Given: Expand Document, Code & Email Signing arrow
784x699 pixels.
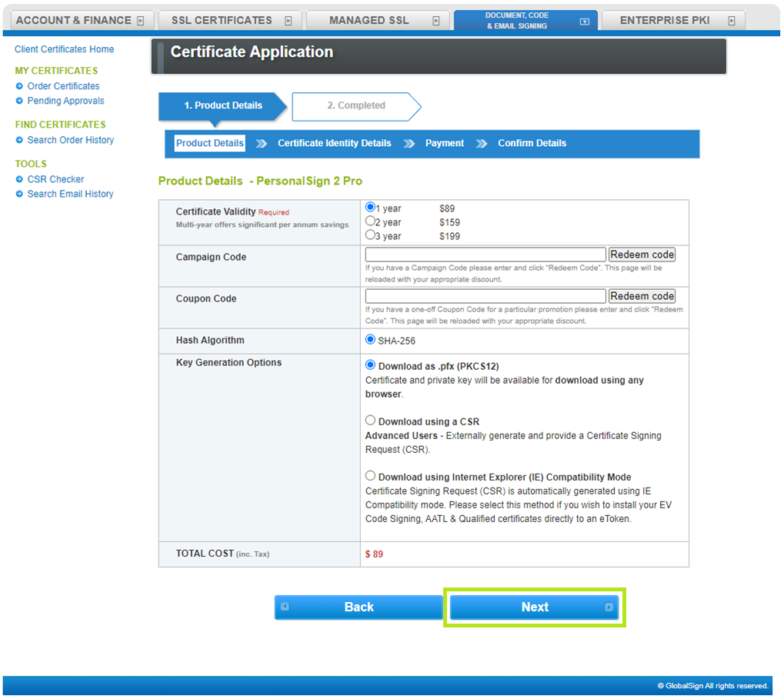Looking at the screenshot, I should [584, 22].
